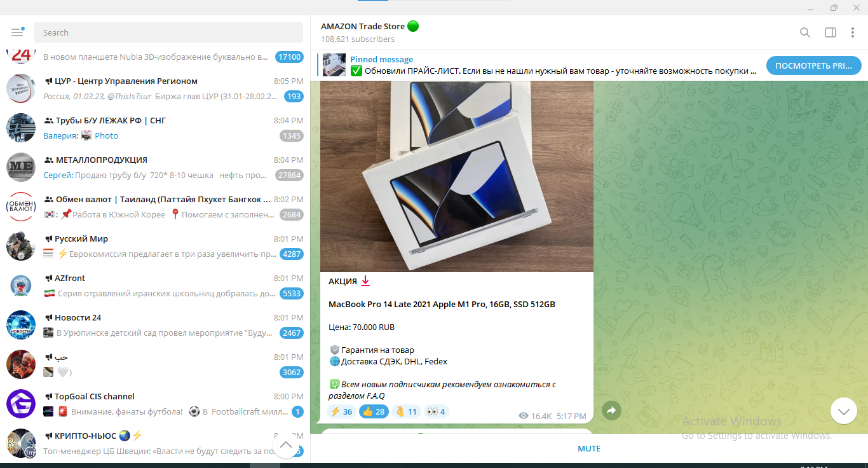Image resolution: width=868 pixels, height=468 pixels.
Task: Click the ЦУР channel avatar
Action: point(21,88)
